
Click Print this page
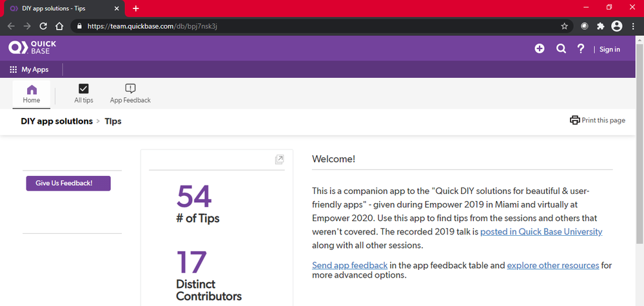[597, 120]
